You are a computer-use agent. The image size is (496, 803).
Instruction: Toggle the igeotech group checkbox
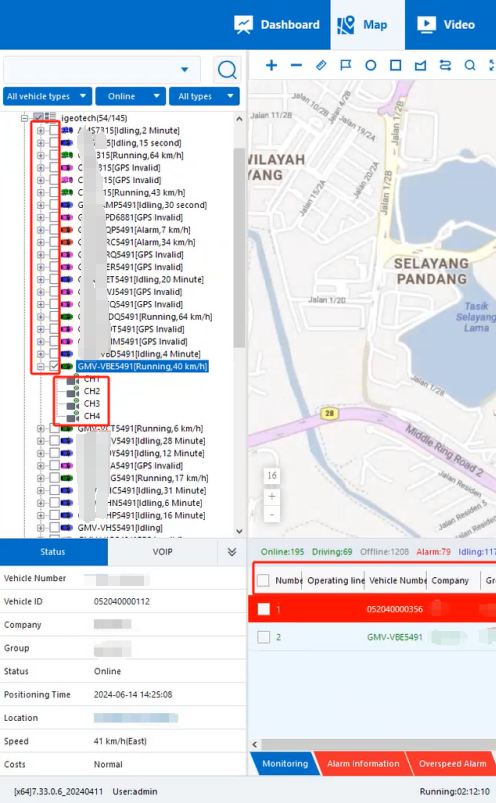coord(38,118)
